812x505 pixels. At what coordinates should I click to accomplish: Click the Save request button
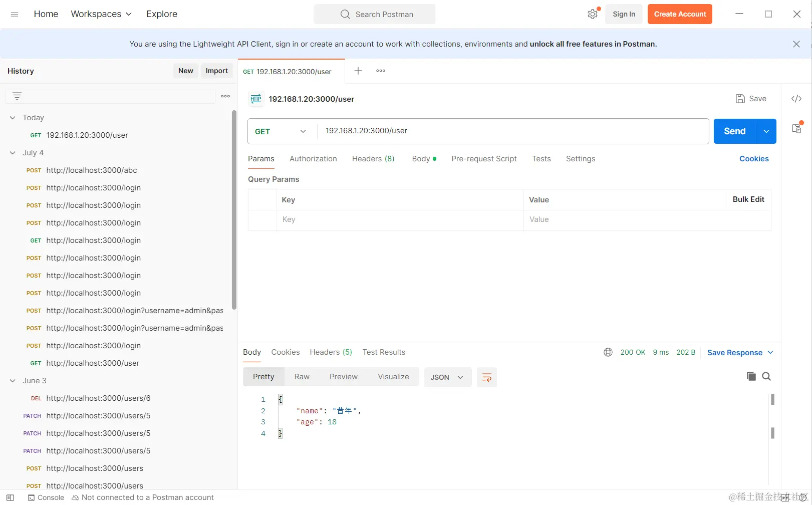click(x=751, y=99)
